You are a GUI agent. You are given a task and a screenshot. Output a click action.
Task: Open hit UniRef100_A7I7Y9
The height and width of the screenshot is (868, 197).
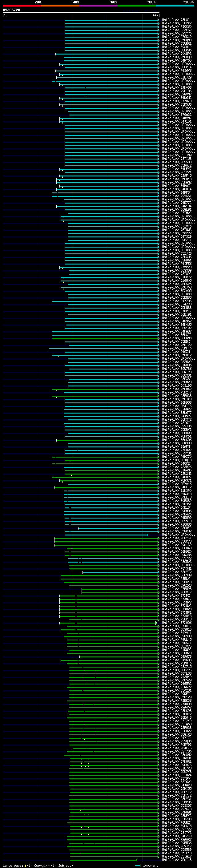177,721
